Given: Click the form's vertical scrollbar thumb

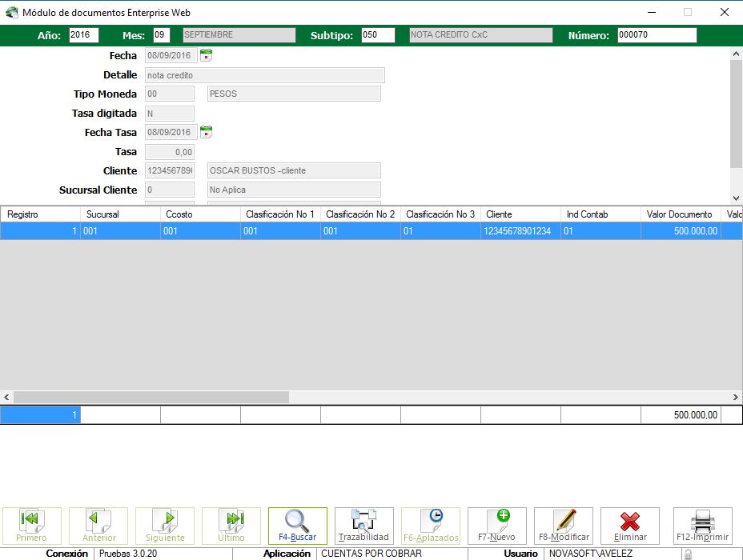Looking at the screenshot, I should [736, 114].
